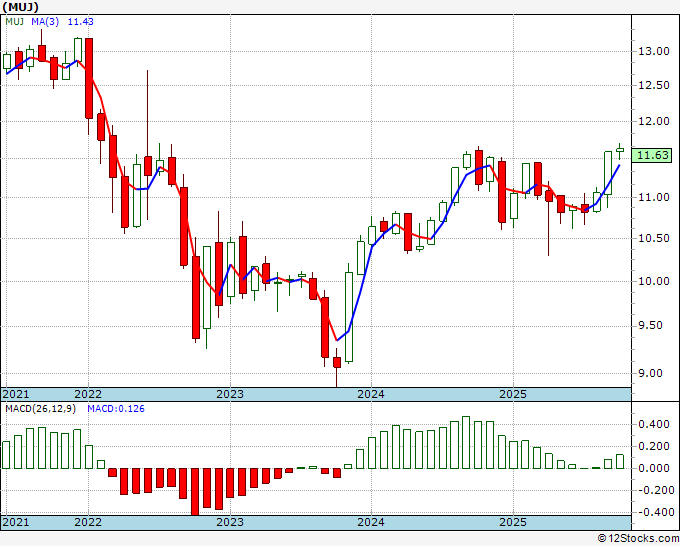Click the current price tag 11.63
The height and width of the screenshot is (546, 680).
652,155
